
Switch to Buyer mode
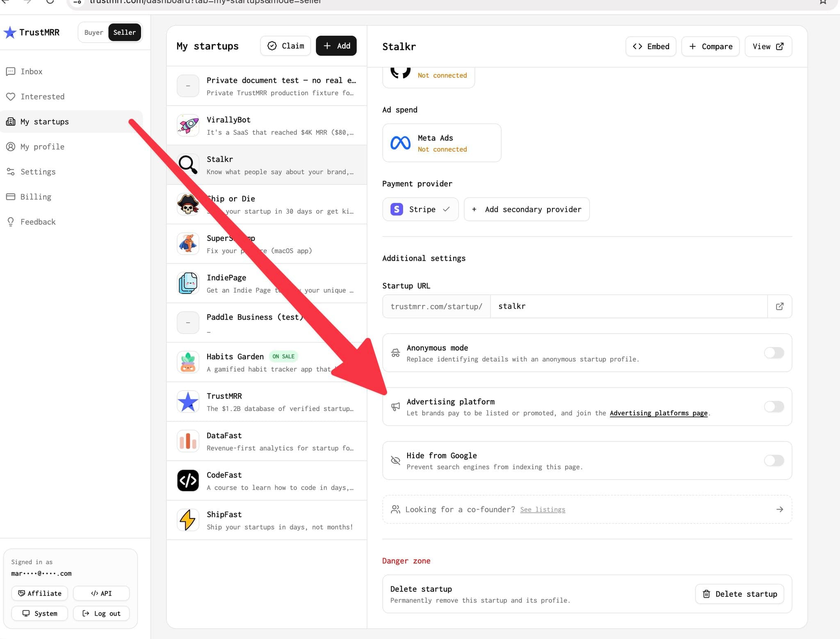point(94,32)
